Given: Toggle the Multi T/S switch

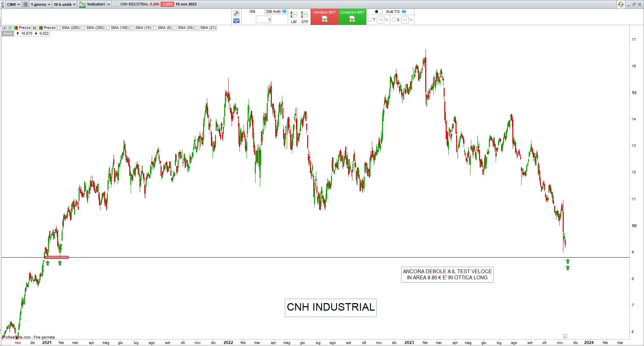Looking at the screenshot, I should point(379,12).
